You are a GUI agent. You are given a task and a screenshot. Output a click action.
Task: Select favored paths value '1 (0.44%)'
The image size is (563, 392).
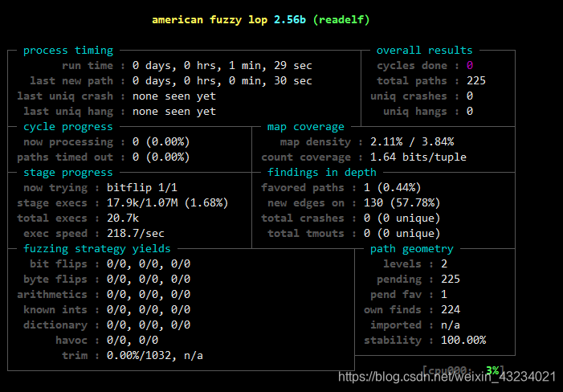[x=393, y=188]
